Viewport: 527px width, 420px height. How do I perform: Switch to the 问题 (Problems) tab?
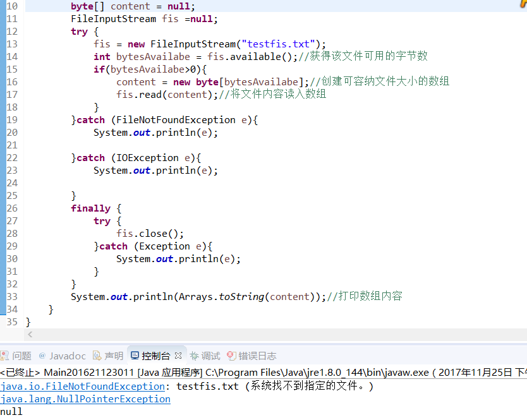(16, 356)
